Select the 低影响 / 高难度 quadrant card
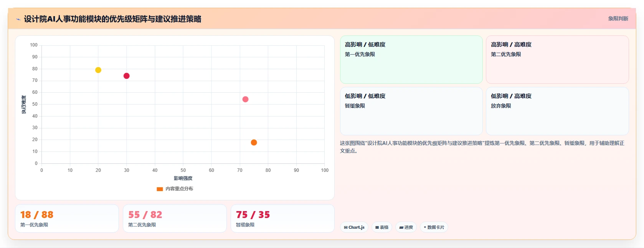The height and width of the screenshot is (248, 644). 557,111
